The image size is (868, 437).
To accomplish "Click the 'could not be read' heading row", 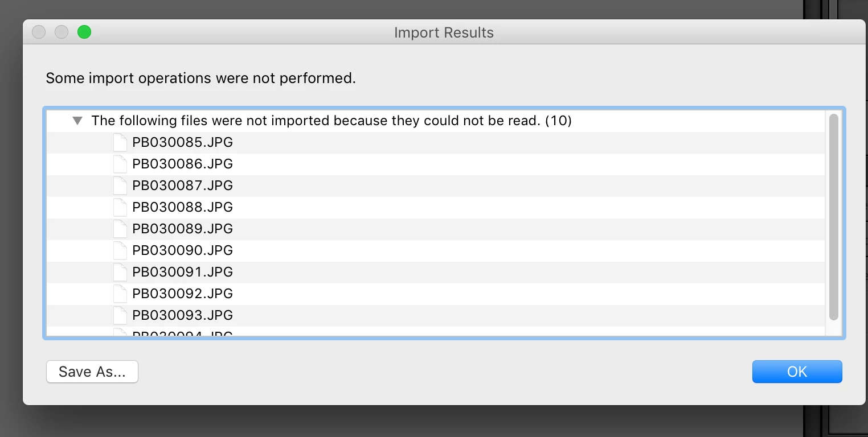I will [x=331, y=121].
